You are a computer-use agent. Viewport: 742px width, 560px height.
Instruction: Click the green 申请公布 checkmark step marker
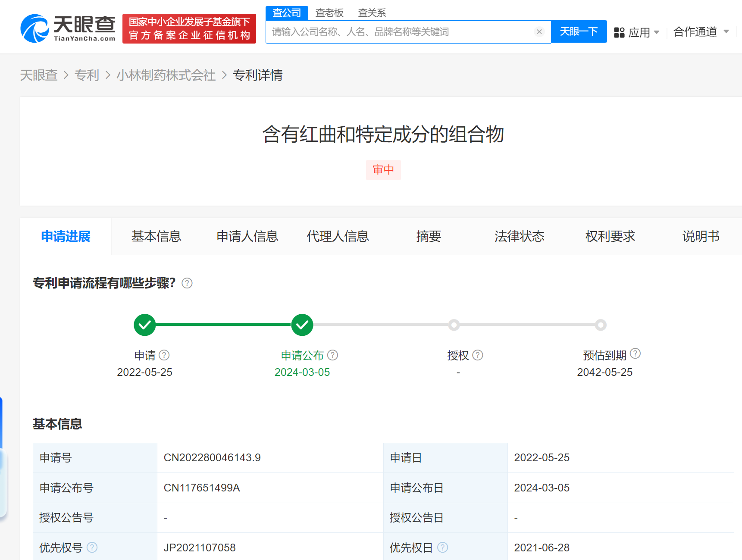302,325
